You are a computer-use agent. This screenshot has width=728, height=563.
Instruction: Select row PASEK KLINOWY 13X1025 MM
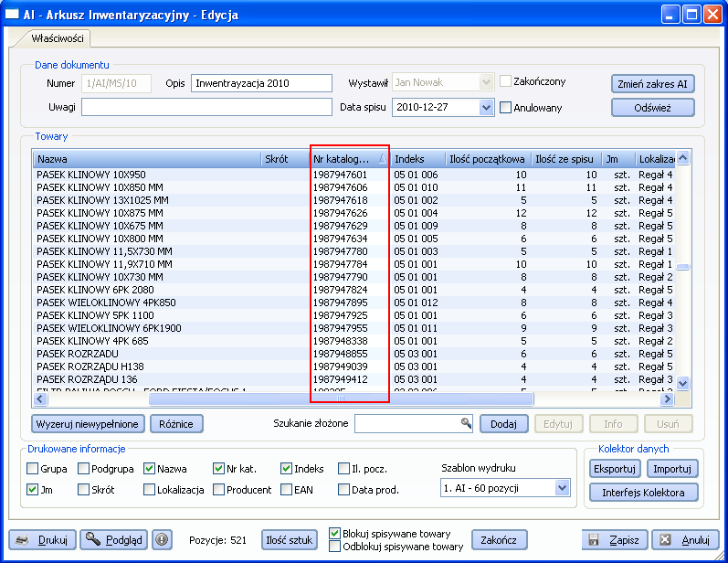click(354, 200)
